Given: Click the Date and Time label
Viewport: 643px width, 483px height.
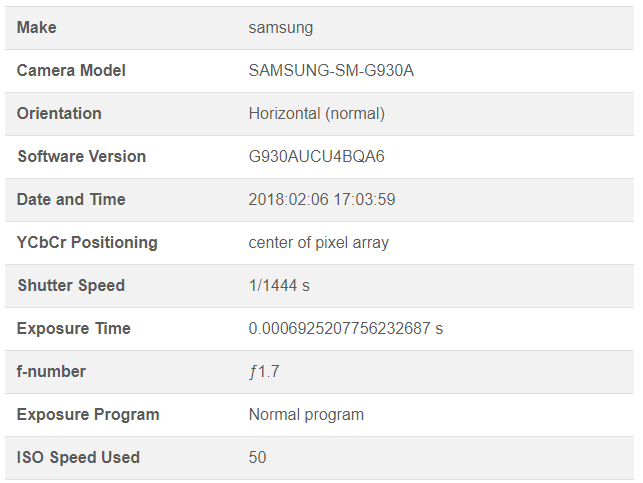Looking at the screenshot, I should click(71, 200).
